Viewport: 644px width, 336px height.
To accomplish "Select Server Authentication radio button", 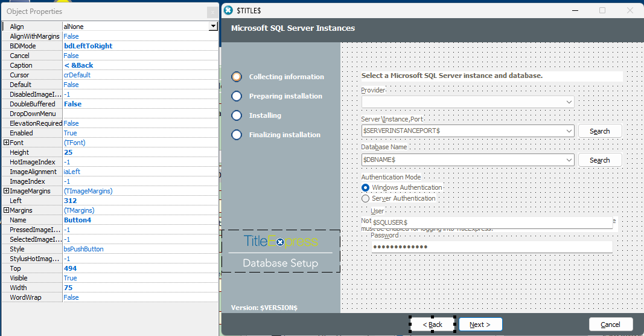I will (x=365, y=199).
